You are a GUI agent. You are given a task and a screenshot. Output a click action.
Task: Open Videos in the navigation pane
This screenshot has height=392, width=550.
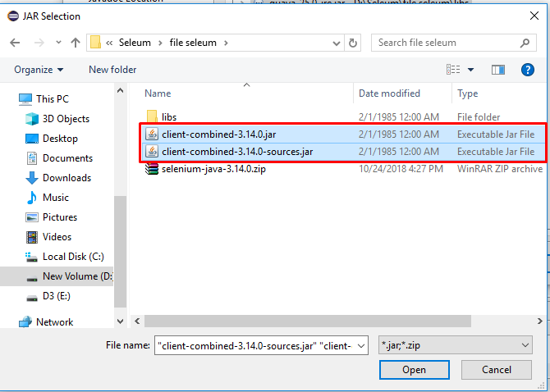[x=57, y=237]
